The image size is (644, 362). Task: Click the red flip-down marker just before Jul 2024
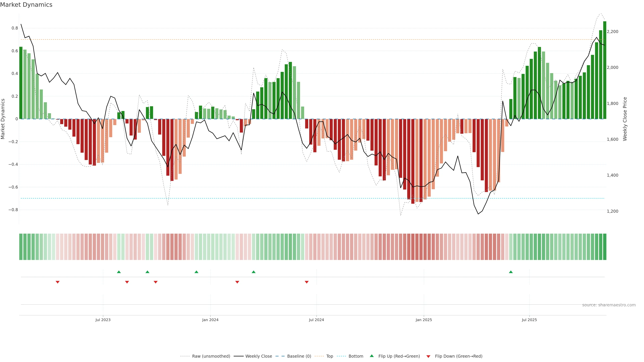[307, 282]
